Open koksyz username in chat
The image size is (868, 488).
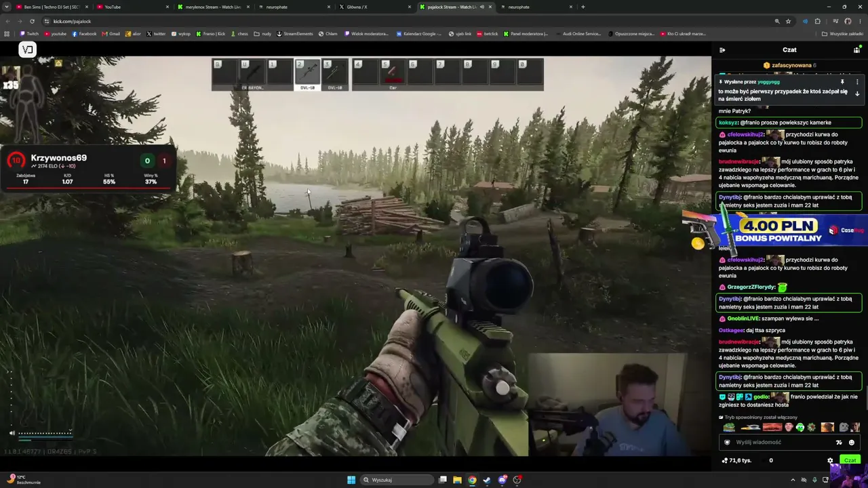(728, 123)
